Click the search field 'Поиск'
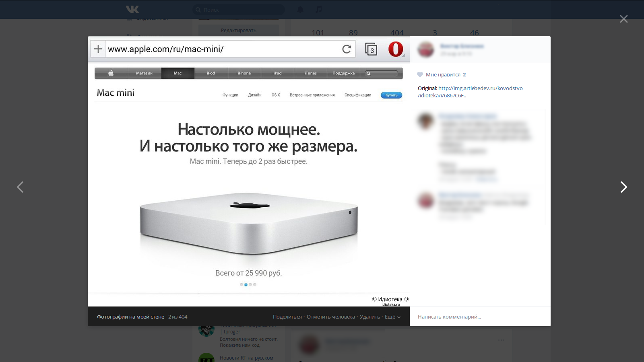This screenshot has height=362, width=644. pyautogui.click(x=238, y=10)
